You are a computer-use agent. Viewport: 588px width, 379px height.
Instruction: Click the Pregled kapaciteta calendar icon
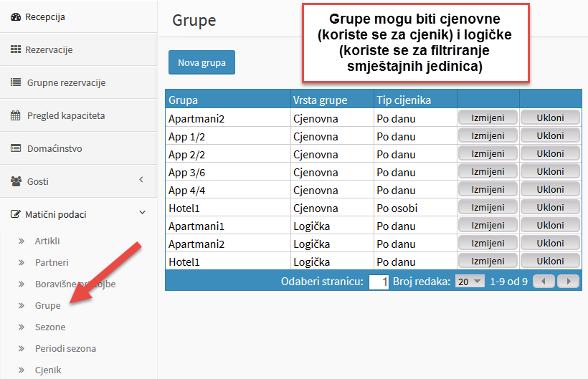[16, 115]
